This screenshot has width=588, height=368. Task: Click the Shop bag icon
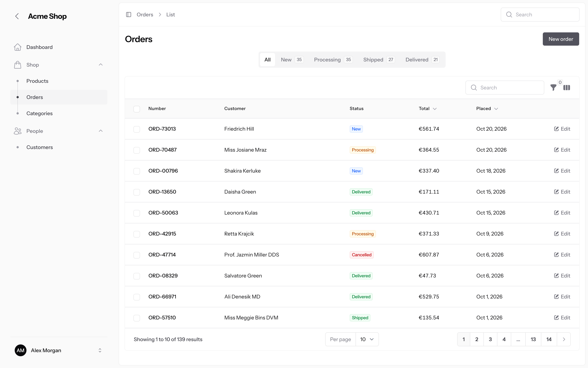(x=17, y=65)
